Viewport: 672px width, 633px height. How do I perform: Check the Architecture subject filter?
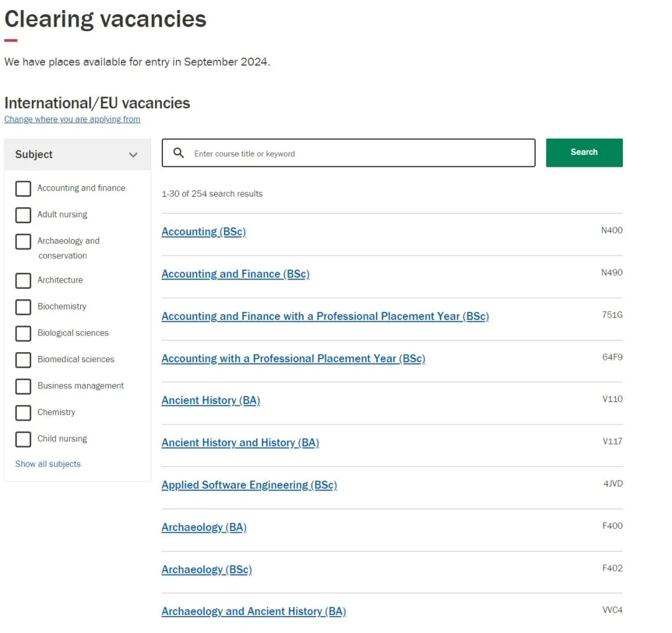[23, 281]
